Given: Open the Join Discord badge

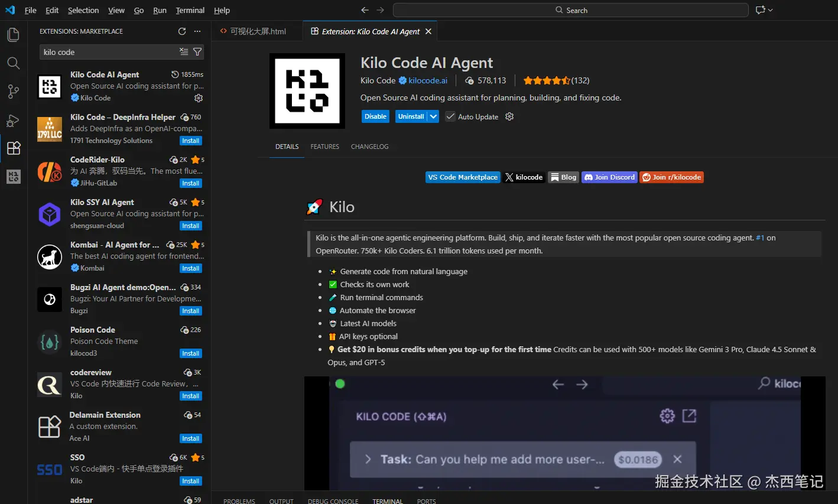Looking at the screenshot, I should tap(609, 177).
